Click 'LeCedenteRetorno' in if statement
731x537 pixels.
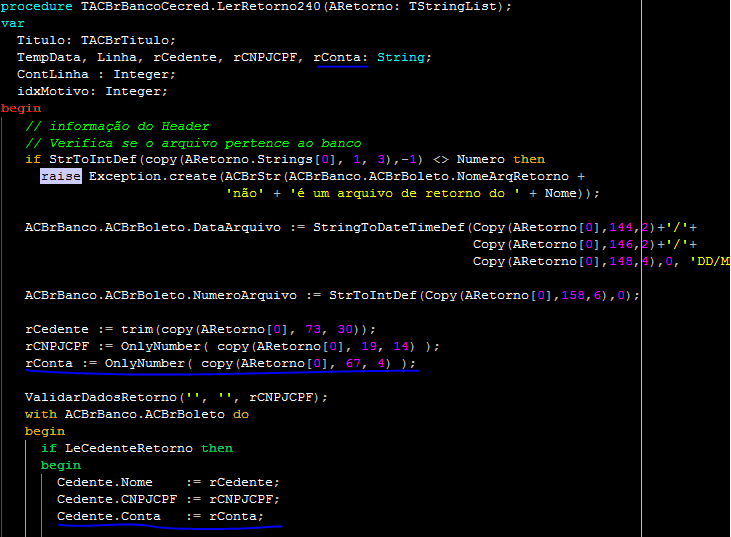[129, 448]
